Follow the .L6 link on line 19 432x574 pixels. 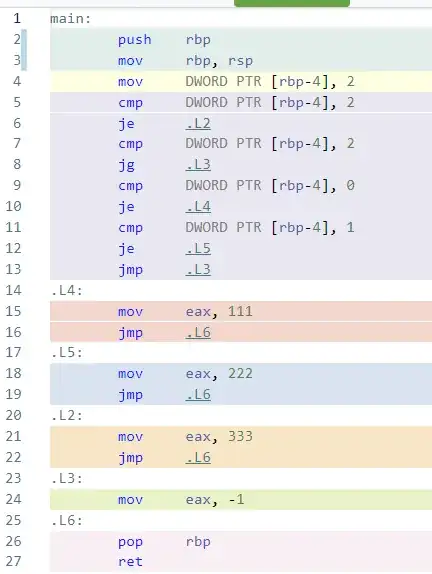[198, 395]
